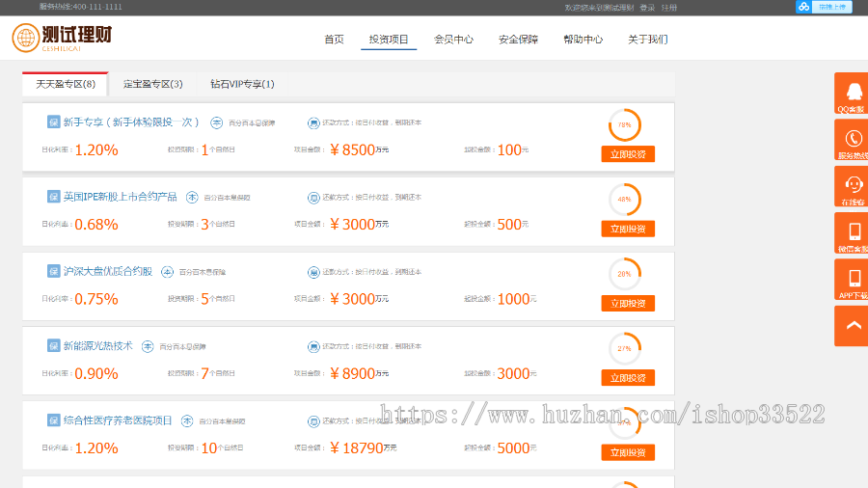The image size is (868, 488).
Task: Open the 在线客服 headset sidebar icon
Action: (x=852, y=186)
